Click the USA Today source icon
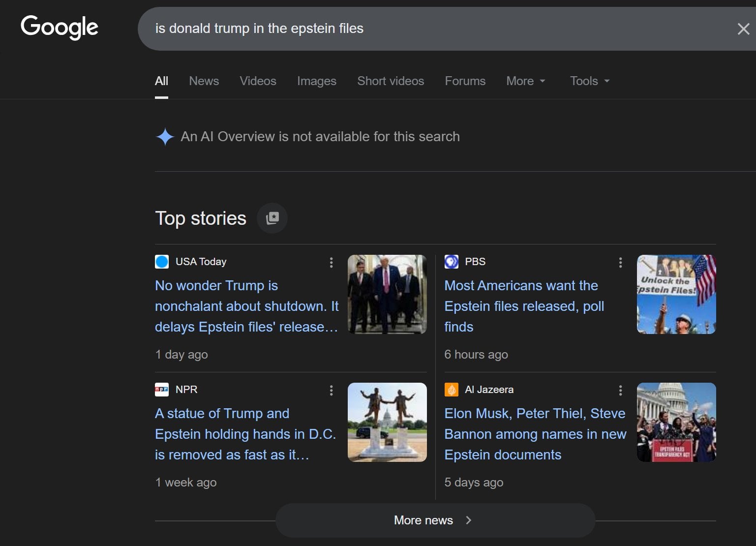The width and height of the screenshot is (756, 546). pos(162,262)
